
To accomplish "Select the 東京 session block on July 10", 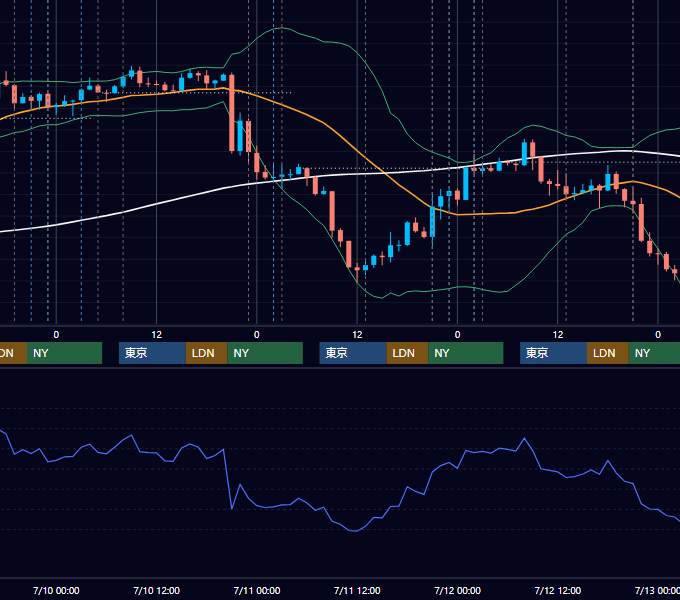I will click(x=152, y=353).
